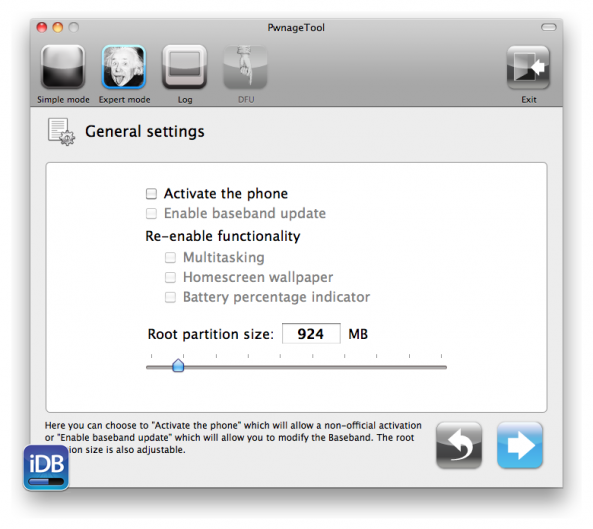Viewport: 593px width, 529px height.
Task: Toggle the Enable baseband update checkbox
Action: 151,213
